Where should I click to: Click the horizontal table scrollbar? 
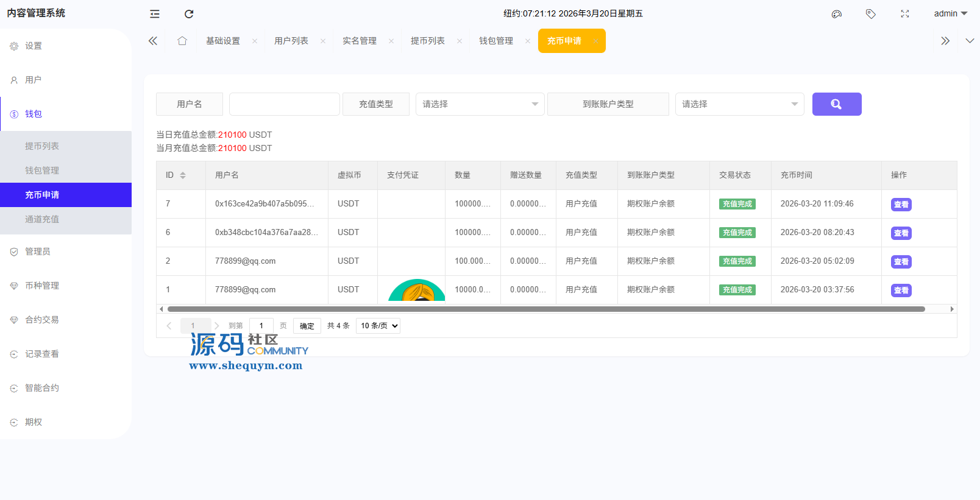[x=545, y=309]
